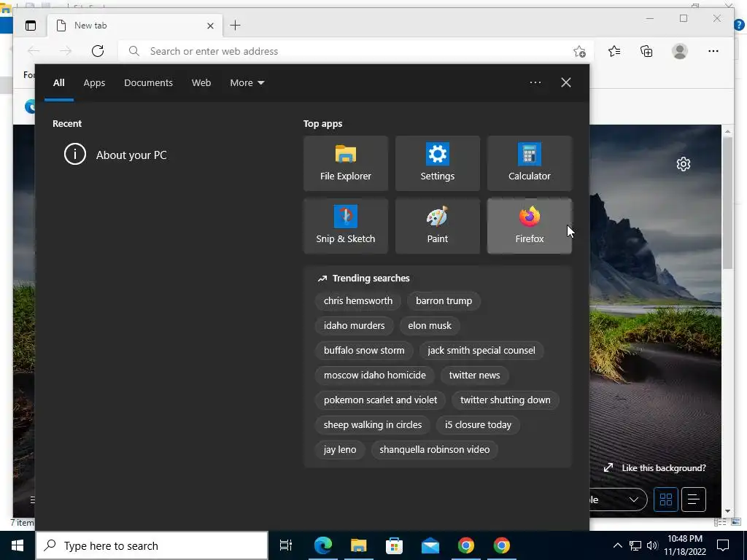The image size is (747, 560).
Task: Click taskbar Type here to search box
Action: pyautogui.click(x=152, y=545)
